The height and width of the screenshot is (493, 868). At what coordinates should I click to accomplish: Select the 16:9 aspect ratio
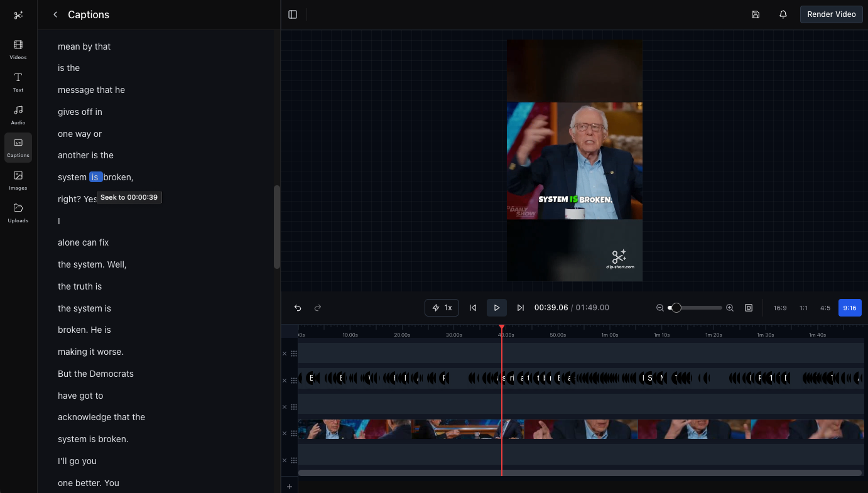780,308
